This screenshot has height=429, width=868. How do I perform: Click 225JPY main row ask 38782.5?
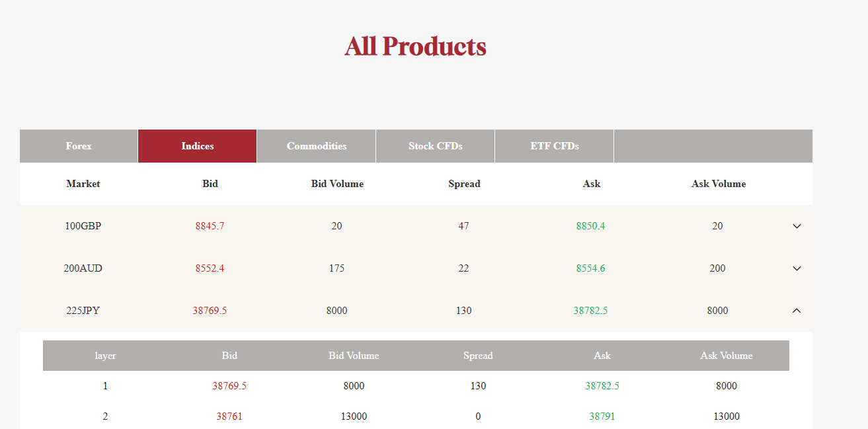coord(590,311)
